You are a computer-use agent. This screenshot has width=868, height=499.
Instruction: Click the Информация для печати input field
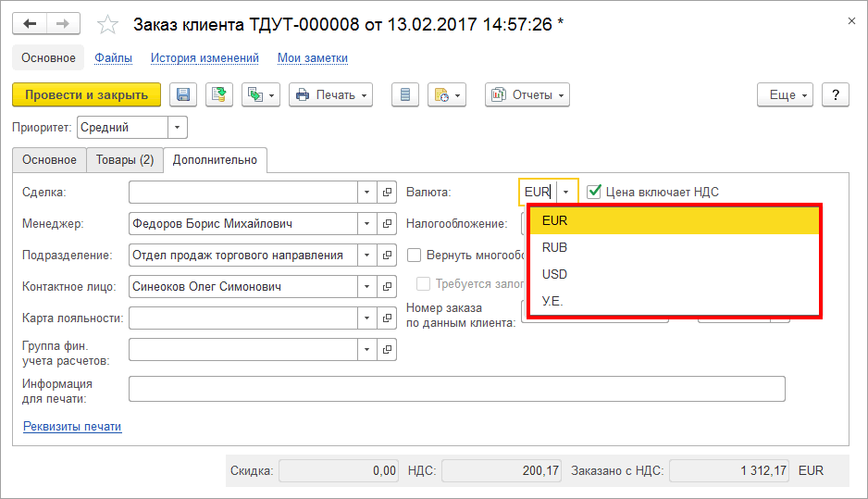click(x=456, y=389)
